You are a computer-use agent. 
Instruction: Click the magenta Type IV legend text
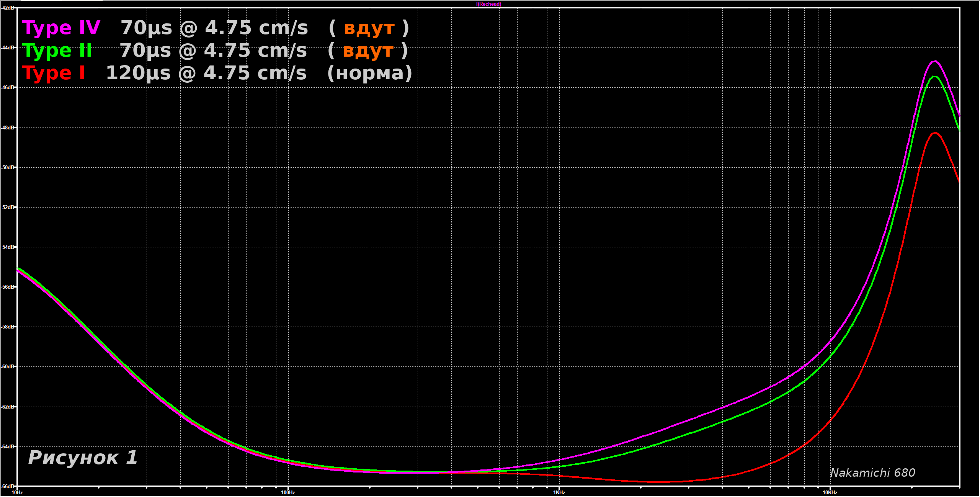click(x=61, y=28)
